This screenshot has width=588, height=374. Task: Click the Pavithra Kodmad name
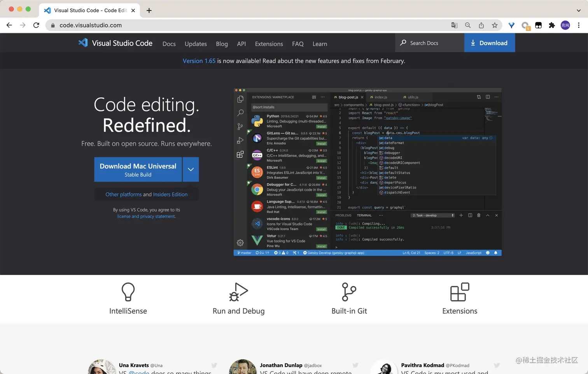coord(423,365)
